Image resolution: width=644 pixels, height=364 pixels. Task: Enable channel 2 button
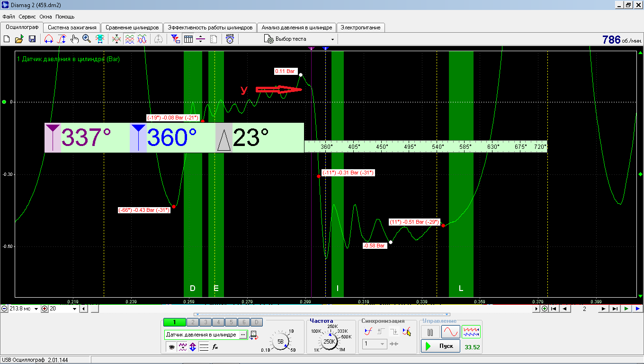click(192, 322)
